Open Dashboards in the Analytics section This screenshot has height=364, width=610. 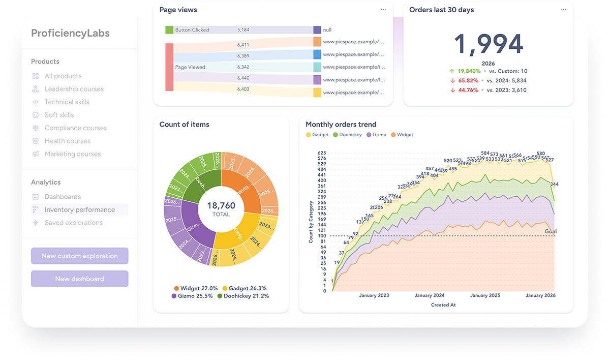coord(63,197)
